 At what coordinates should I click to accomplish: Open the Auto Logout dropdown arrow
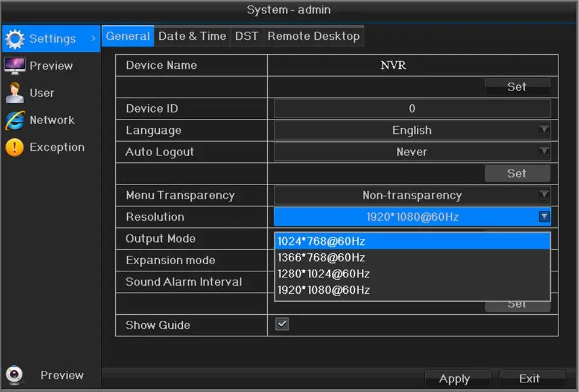coord(544,151)
